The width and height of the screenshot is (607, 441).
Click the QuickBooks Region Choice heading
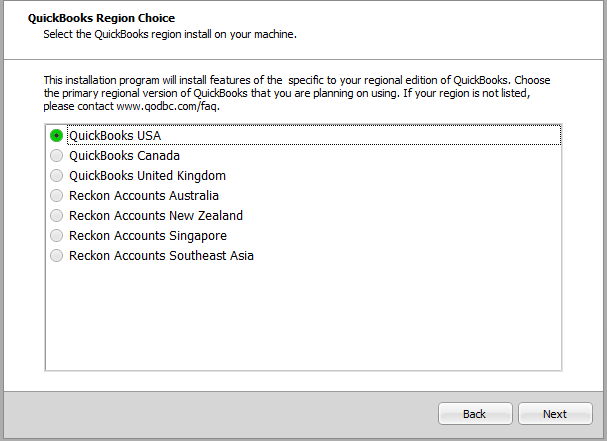101,18
